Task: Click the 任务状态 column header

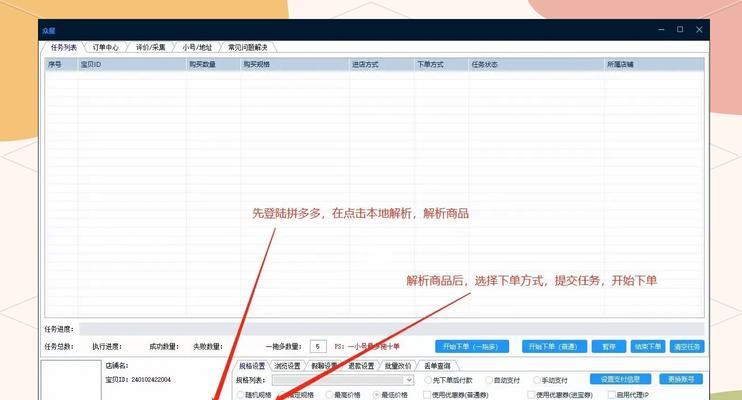Action: (x=537, y=64)
